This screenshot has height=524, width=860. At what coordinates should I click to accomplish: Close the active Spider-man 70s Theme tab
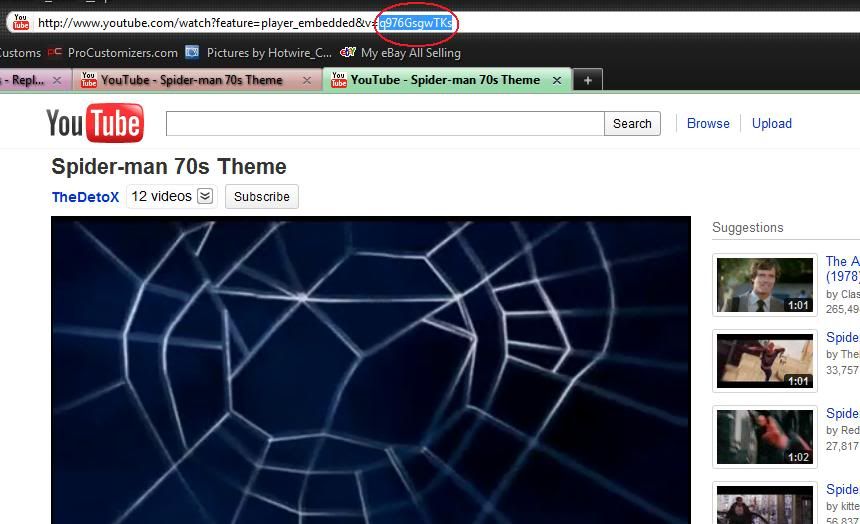pyautogui.click(x=557, y=81)
